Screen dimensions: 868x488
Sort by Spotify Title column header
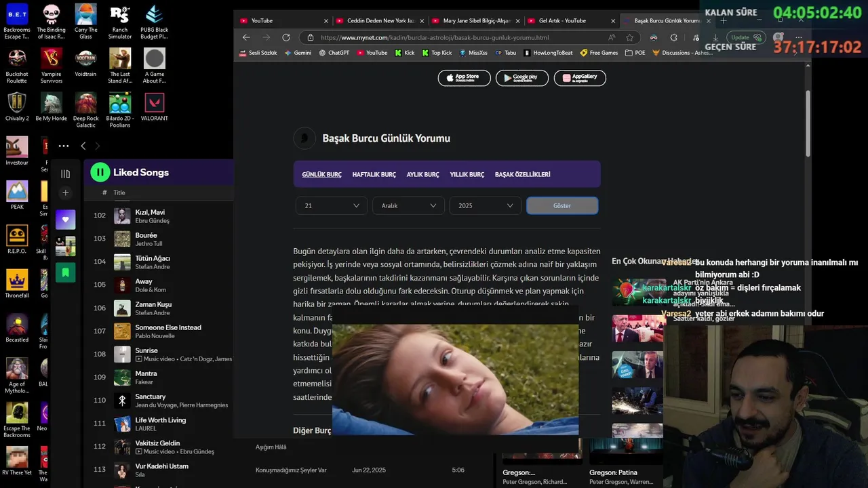[x=119, y=192]
